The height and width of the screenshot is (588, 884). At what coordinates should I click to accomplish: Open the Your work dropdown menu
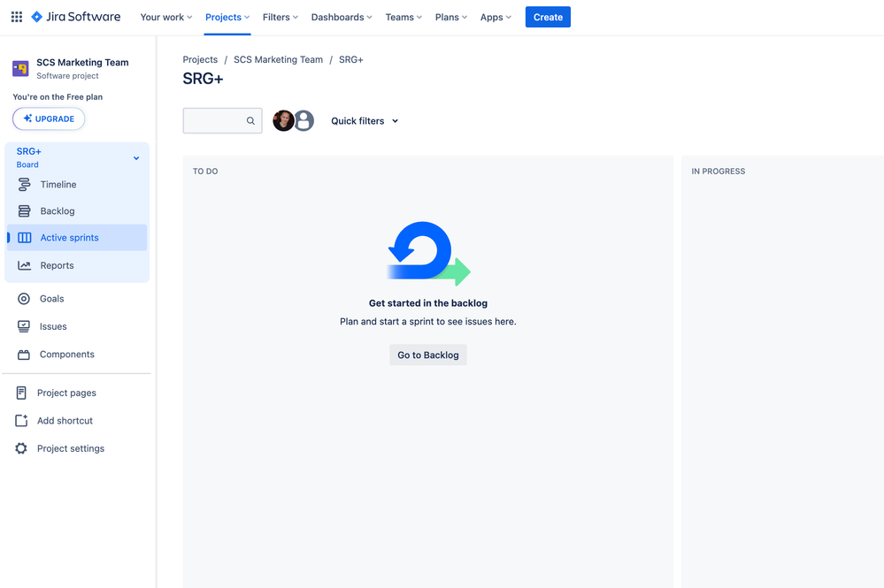166,17
